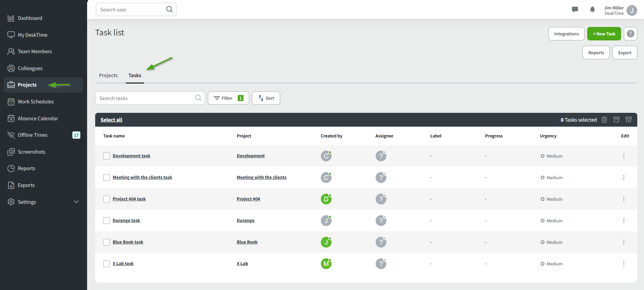Click the help question mark icon
This screenshot has height=290, width=644.
(631, 34)
